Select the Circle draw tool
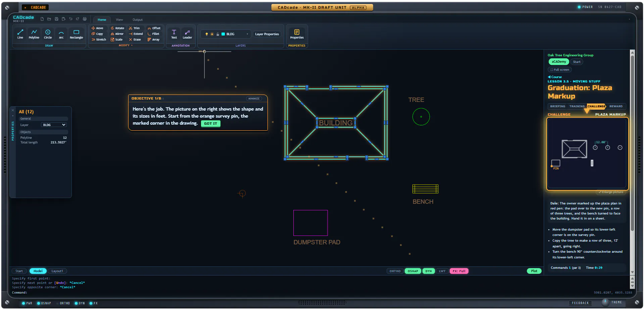 tap(48, 34)
